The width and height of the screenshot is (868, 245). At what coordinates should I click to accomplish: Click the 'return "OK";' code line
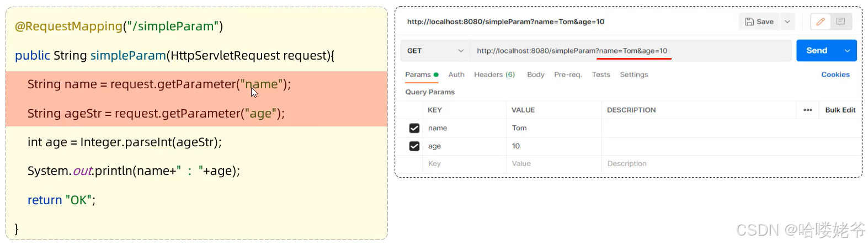click(x=61, y=200)
